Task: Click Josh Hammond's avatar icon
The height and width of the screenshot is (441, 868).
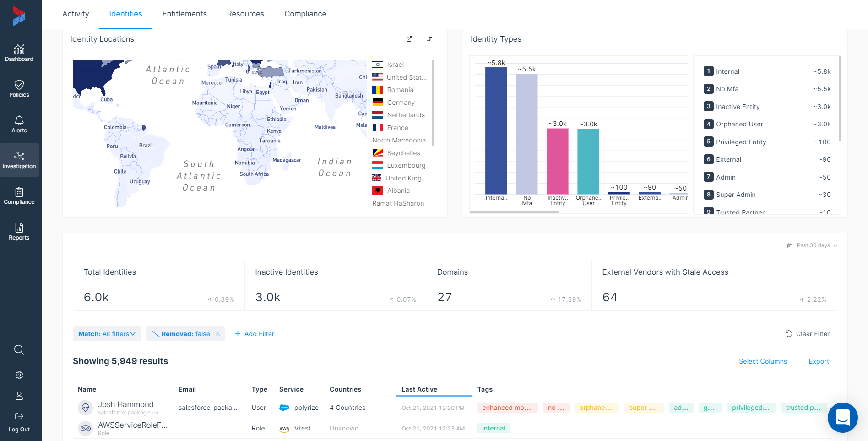Action: 85,408
